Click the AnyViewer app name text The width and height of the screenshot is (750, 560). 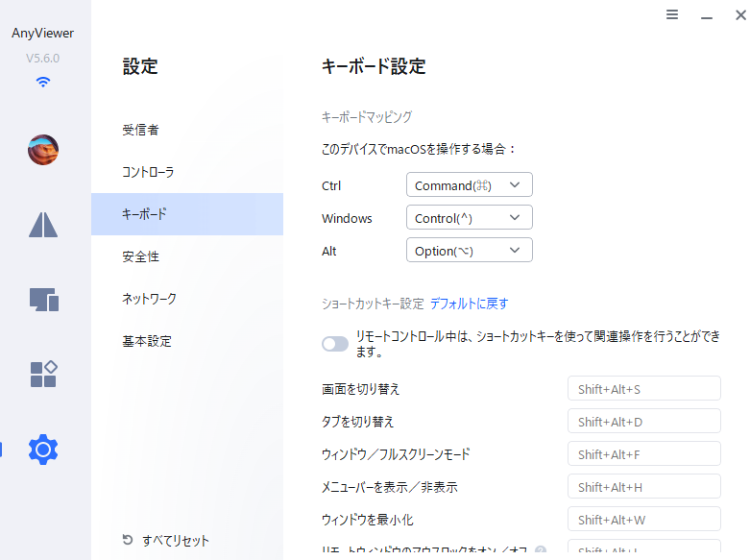[x=42, y=33]
